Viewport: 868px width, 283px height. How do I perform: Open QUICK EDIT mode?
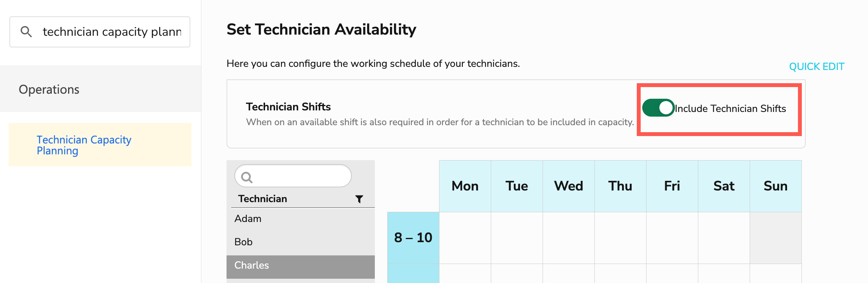816,66
